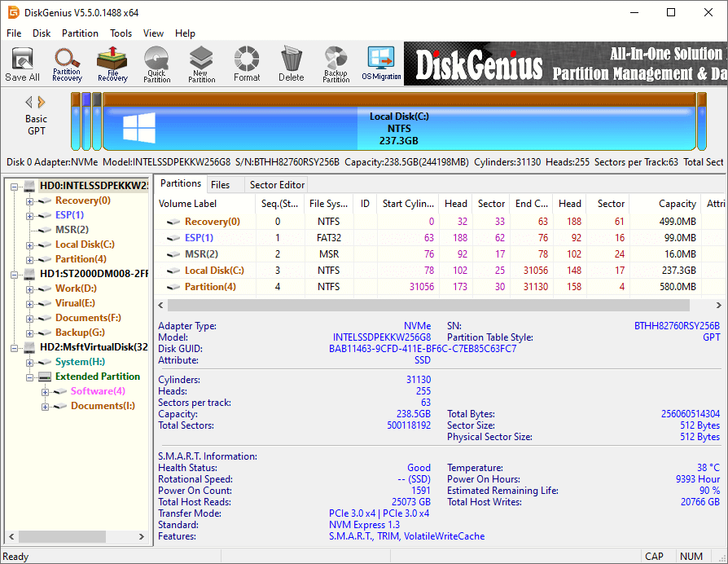This screenshot has height=564, width=728.
Task: Open the Tools menu
Action: [x=121, y=33]
